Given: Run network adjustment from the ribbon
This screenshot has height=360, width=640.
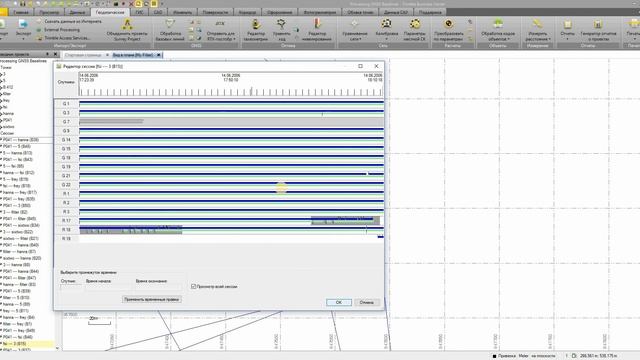Looking at the screenshot, I should (354, 29).
